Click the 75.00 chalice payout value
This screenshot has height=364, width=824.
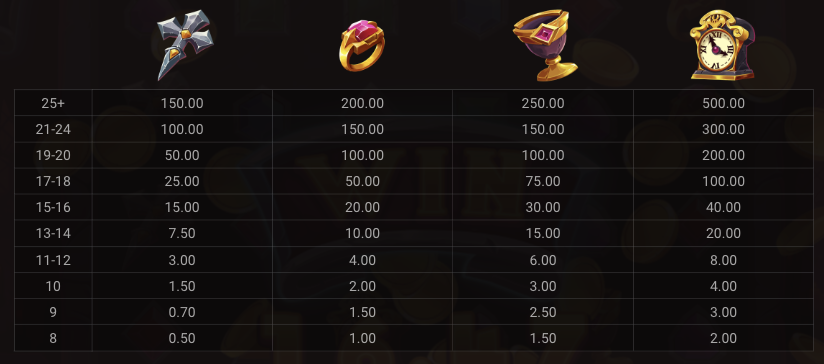pyautogui.click(x=543, y=181)
